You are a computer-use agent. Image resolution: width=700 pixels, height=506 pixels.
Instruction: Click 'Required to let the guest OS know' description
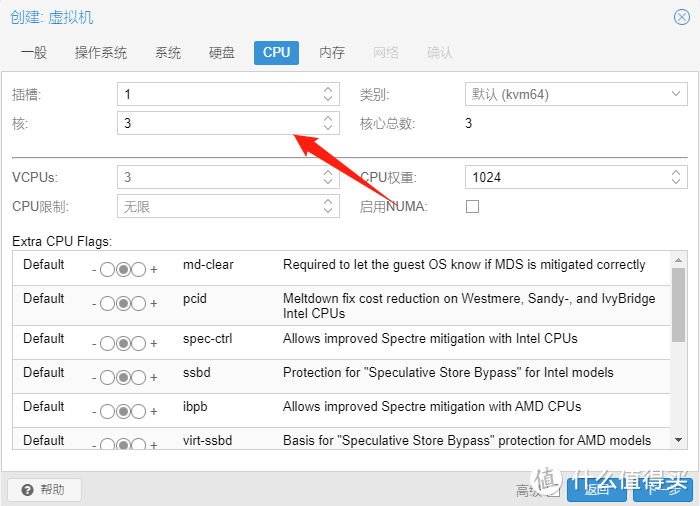point(464,264)
